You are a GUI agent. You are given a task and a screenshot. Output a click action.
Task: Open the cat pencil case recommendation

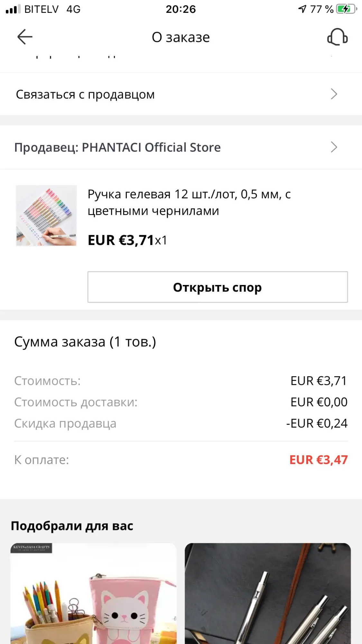[x=93, y=596]
